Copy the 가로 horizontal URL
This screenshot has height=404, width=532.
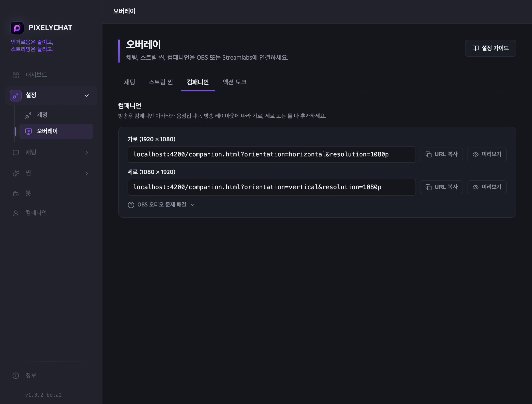coord(441,154)
